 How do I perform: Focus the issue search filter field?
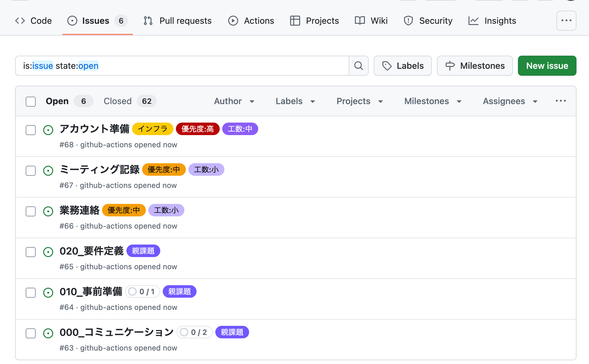(188, 66)
